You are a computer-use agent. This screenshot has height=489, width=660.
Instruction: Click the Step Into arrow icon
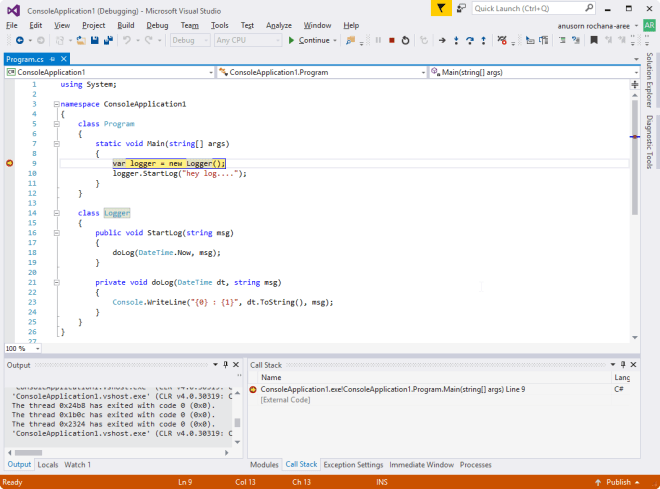[456, 40]
